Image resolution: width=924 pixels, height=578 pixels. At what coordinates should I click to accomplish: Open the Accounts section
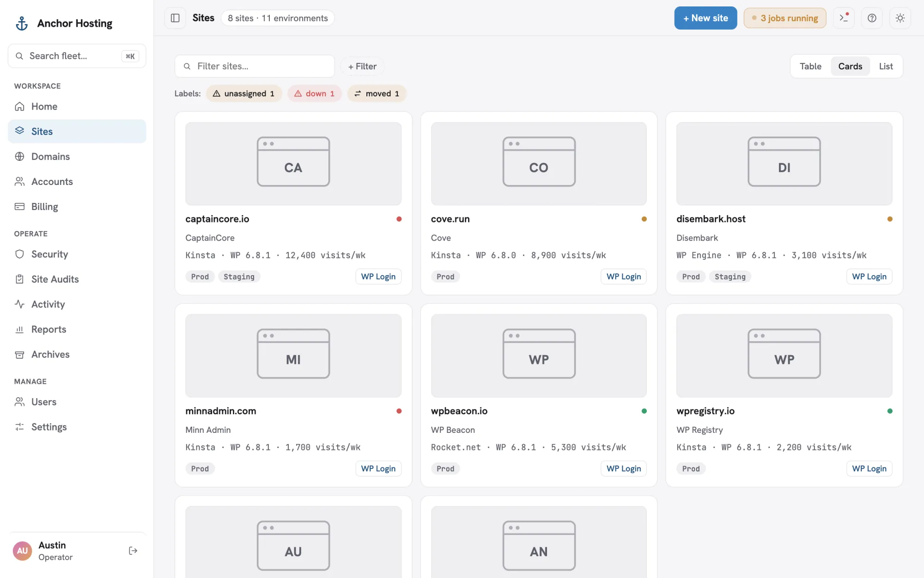point(77,181)
